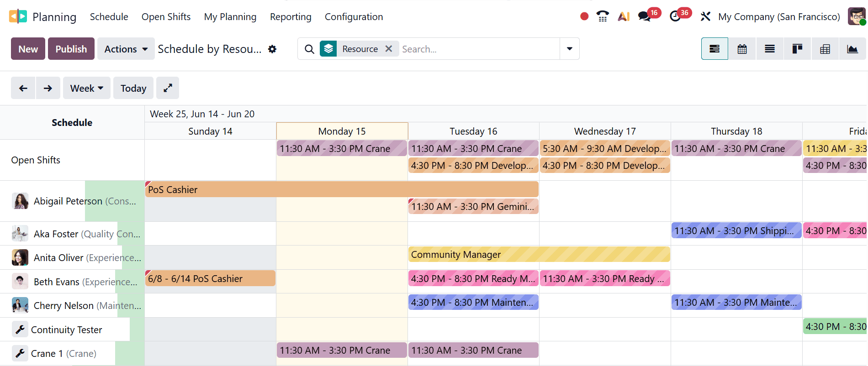Expand rows with the expand arrows icon

pos(168,88)
